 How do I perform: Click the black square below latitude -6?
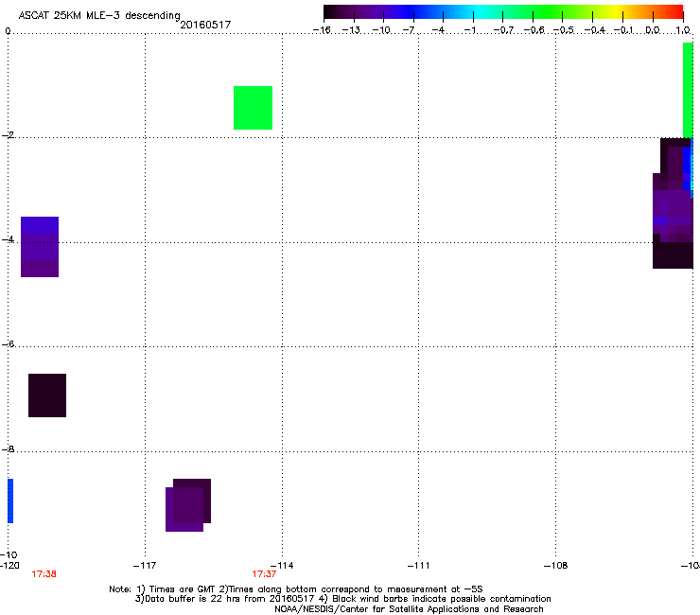coord(47,395)
